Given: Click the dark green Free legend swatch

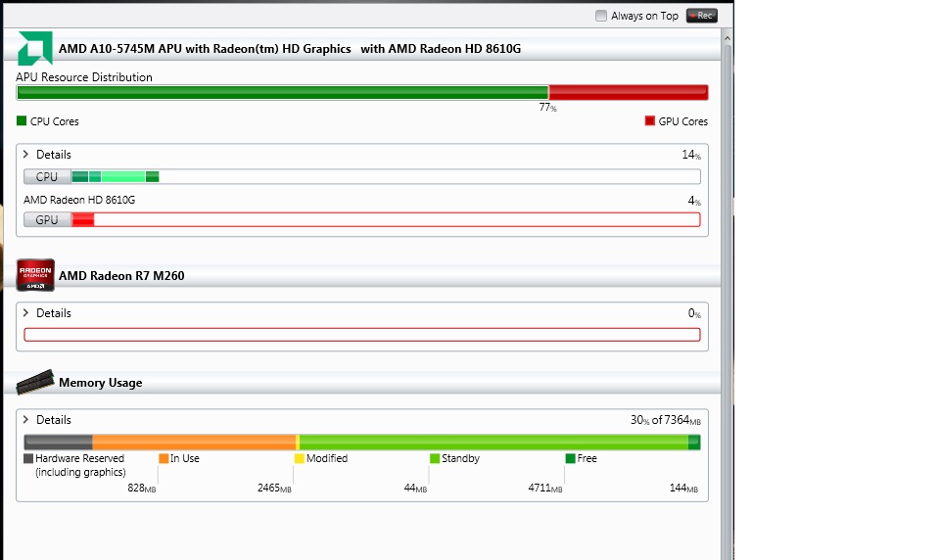Looking at the screenshot, I should 570,458.
